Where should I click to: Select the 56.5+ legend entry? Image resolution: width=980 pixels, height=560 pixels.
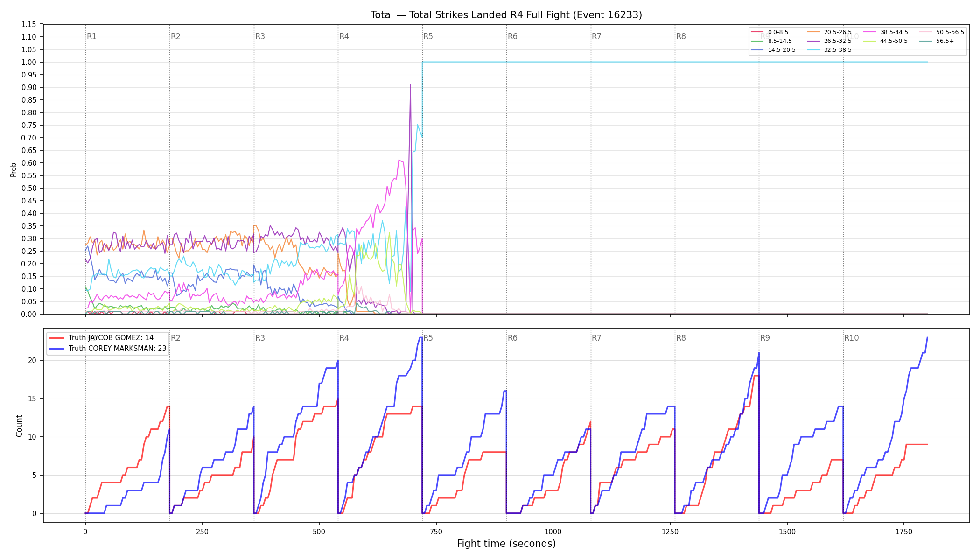pyautogui.click(x=937, y=41)
